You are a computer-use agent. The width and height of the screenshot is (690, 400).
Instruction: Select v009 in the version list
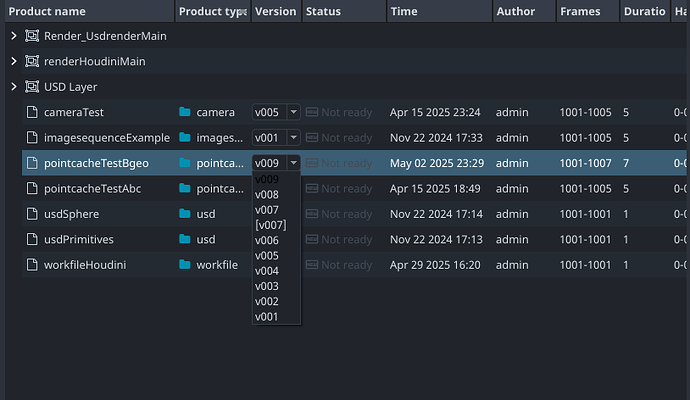[x=276, y=180]
